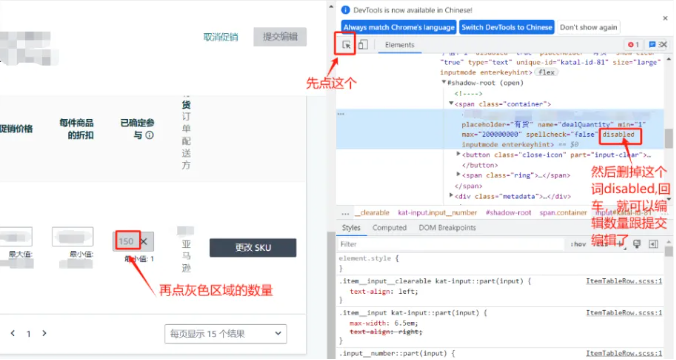Click Don't show again button

point(588,27)
